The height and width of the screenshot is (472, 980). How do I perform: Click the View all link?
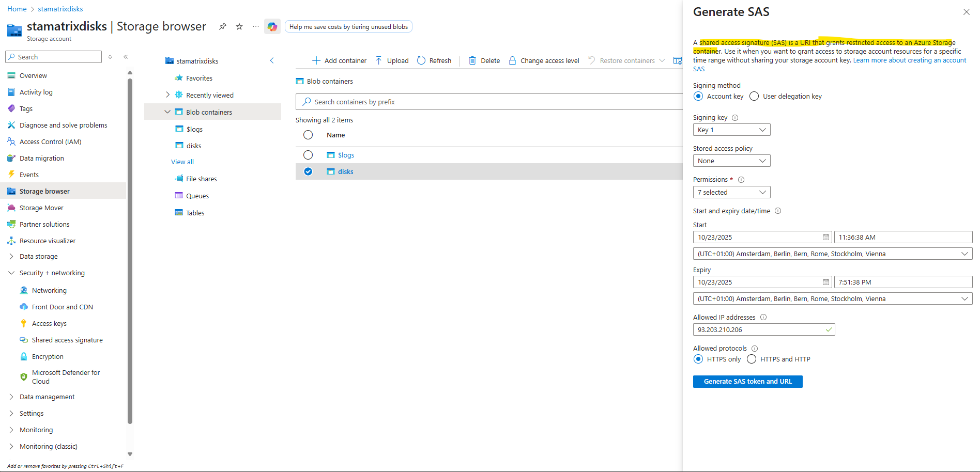[182, 162]
